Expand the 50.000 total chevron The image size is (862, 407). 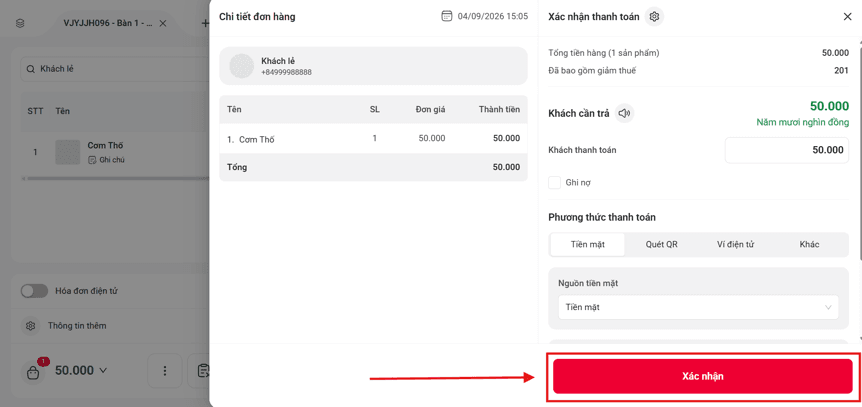[x=103, y=371]
